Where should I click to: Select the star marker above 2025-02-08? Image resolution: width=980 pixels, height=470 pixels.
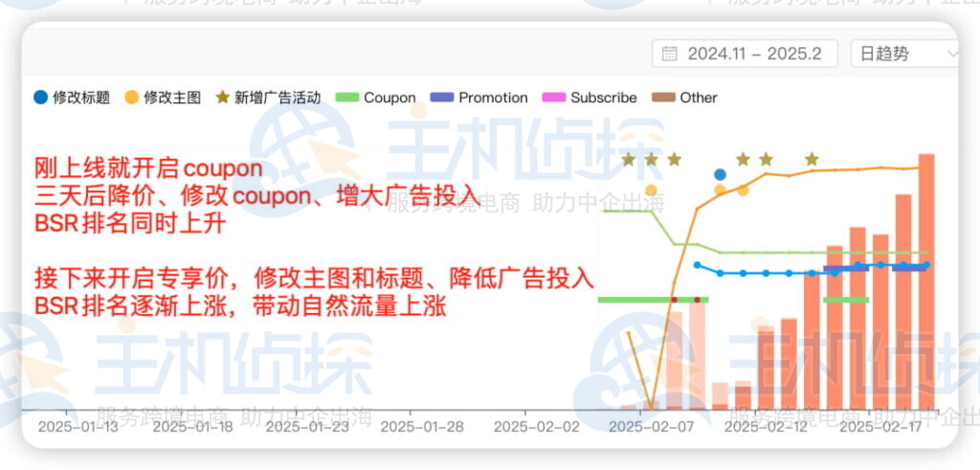pos(674,159)
